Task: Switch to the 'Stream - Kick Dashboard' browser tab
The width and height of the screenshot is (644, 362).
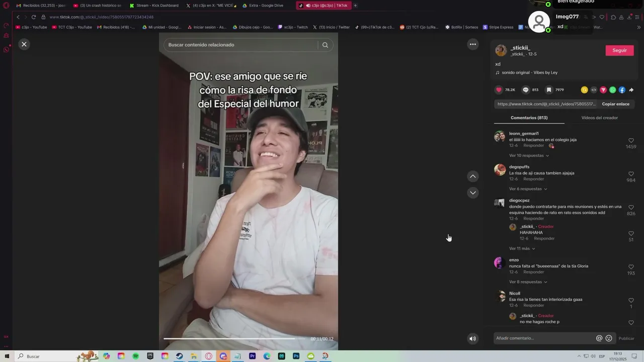Action: [154, 6]
